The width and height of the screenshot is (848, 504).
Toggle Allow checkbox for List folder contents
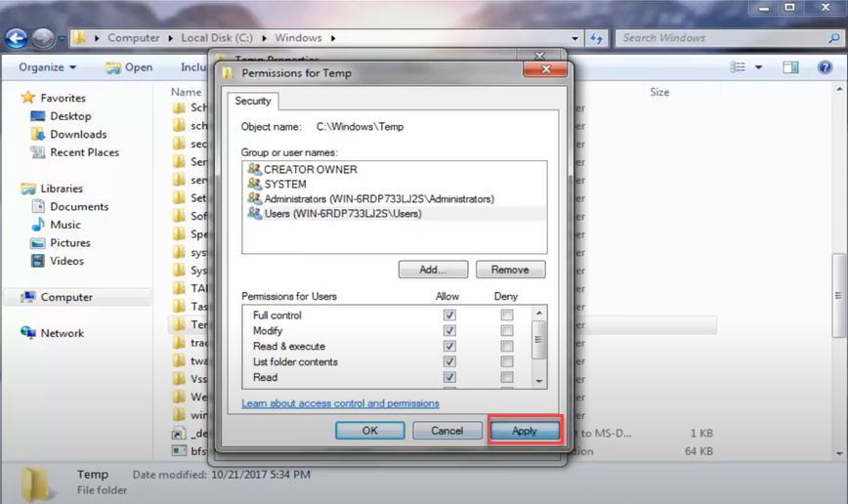click(449, 361)
